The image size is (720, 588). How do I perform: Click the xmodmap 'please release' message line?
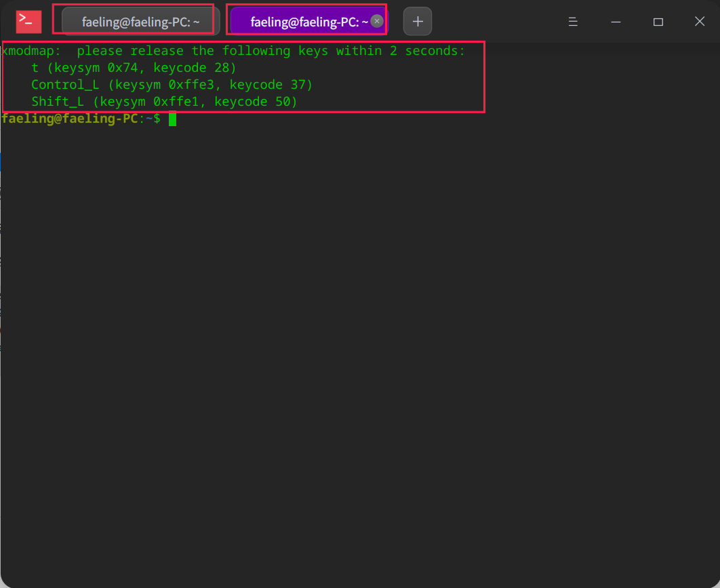pyautogui.click(x=233, y=51)
